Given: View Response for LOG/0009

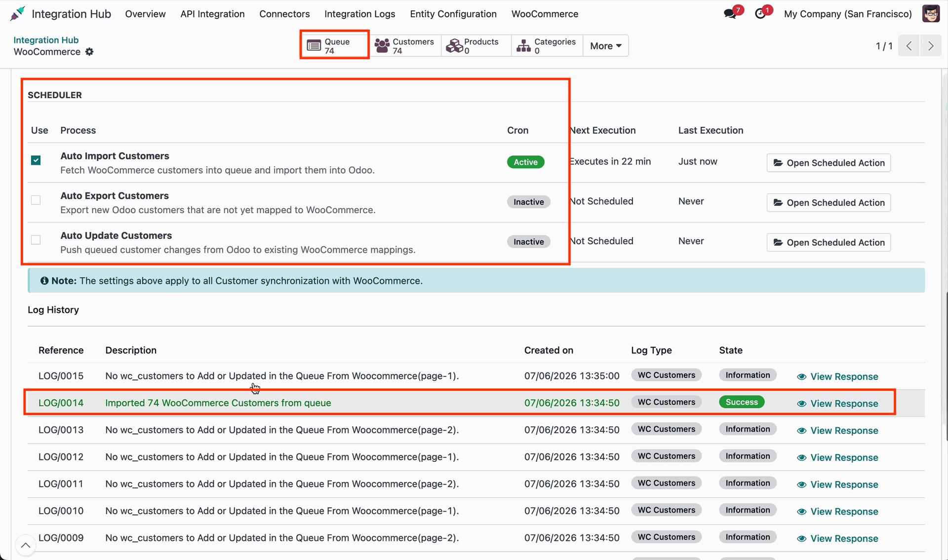Looking at the screenshot, I should [837, 538].
